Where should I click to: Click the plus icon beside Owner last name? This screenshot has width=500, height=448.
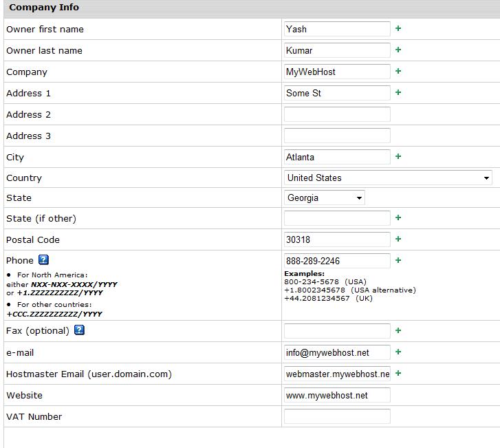point(398,50)
